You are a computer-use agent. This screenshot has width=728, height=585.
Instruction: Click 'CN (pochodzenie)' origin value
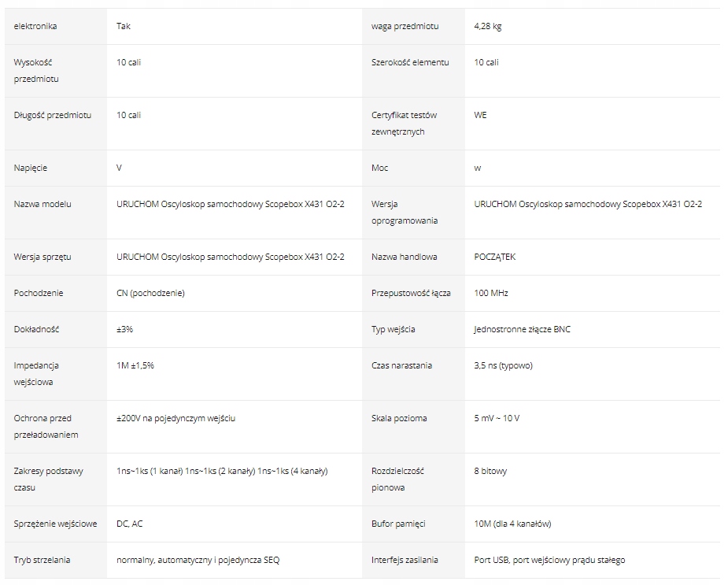[150, 293]
